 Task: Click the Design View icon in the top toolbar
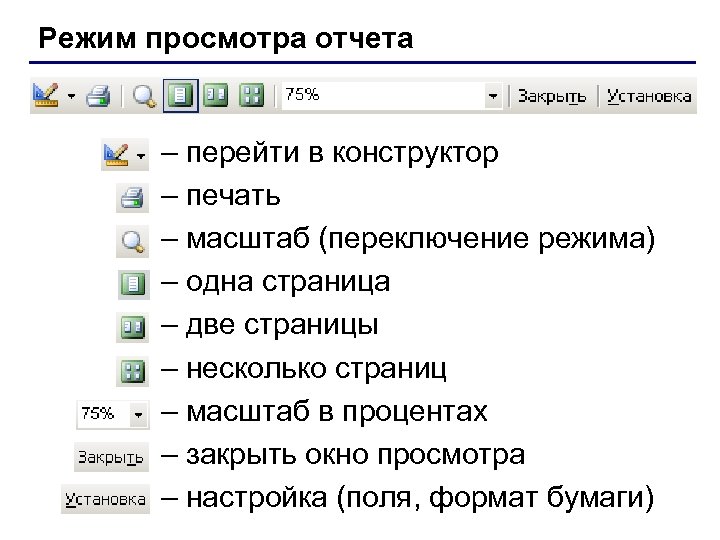[45, 96]
